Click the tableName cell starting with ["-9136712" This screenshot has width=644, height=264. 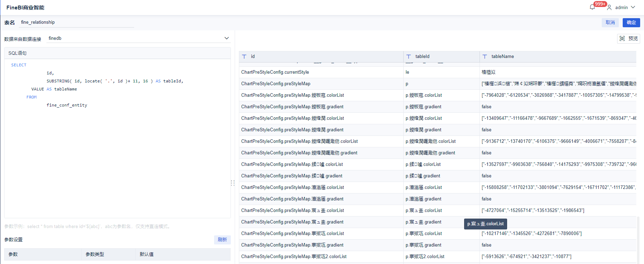pos(558,141)
